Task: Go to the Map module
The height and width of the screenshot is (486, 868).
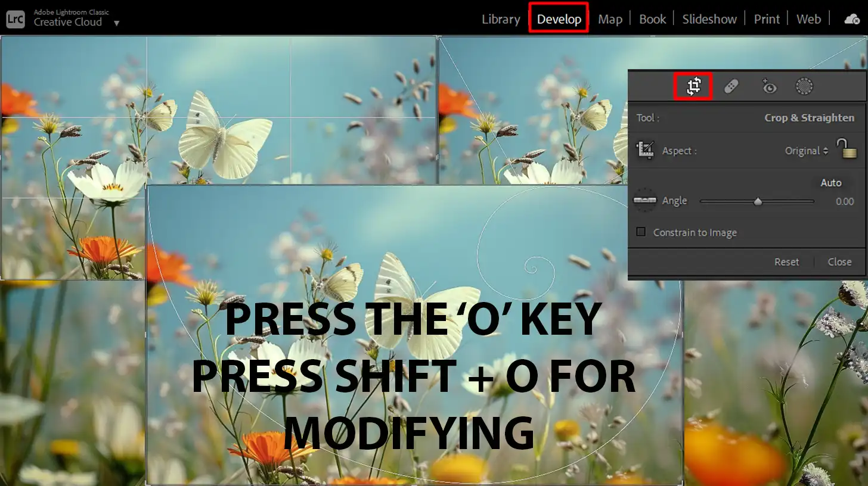Action: [x=610, y=19]
